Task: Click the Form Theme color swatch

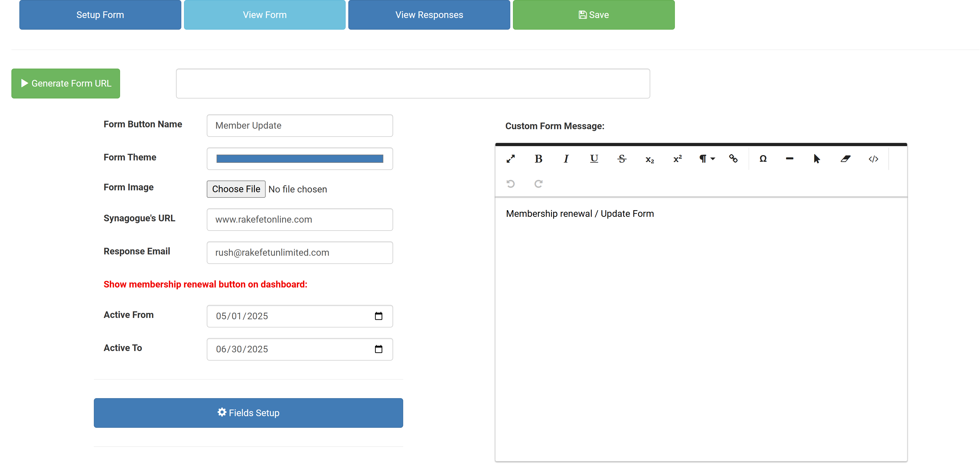Action: tap(299, 159)
